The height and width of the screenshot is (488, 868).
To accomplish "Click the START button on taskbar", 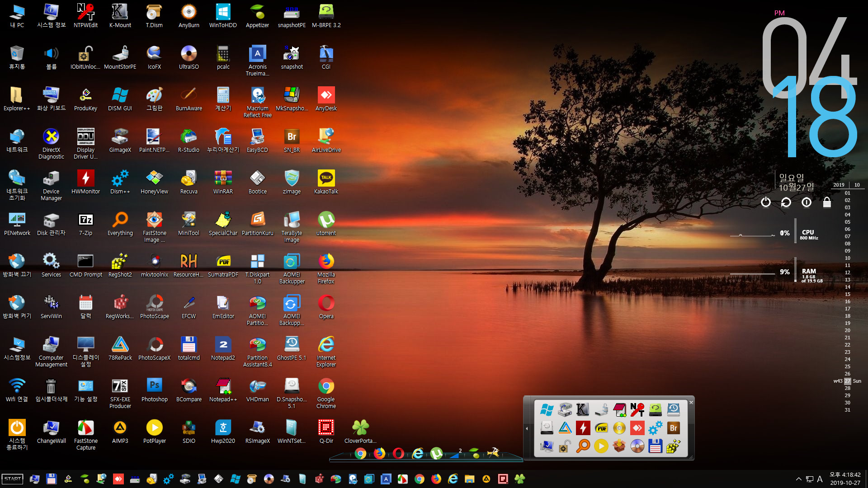I will point(13,479).
